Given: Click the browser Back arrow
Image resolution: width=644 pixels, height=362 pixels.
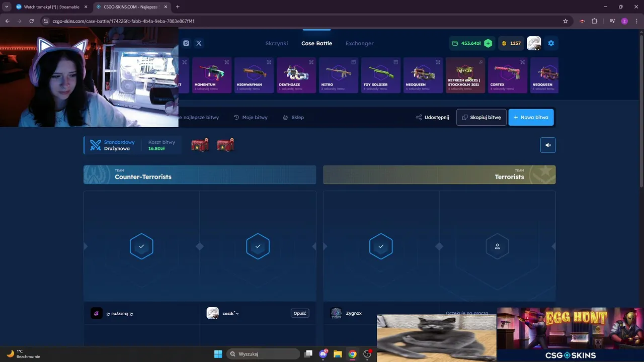Looking at the screenshot, I should coord(7,21).
